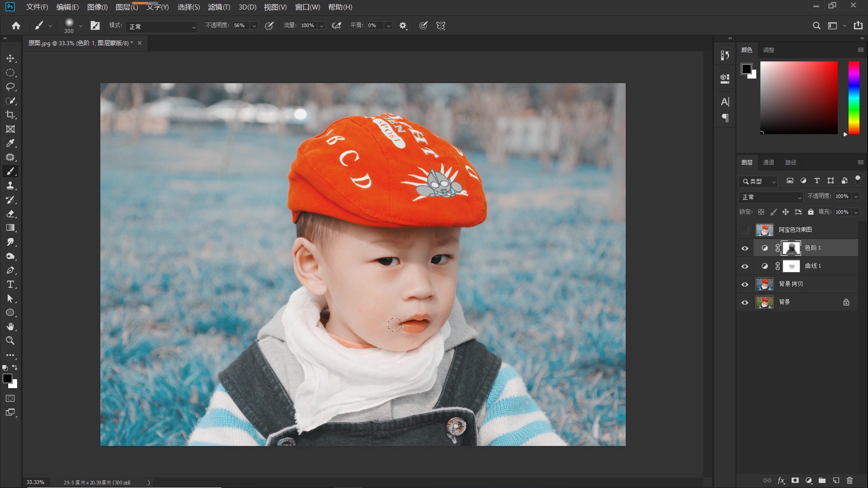This screenshot has height=488, width=868.
Task: Switch to the 通道 tab
Action: click(769, 162)
